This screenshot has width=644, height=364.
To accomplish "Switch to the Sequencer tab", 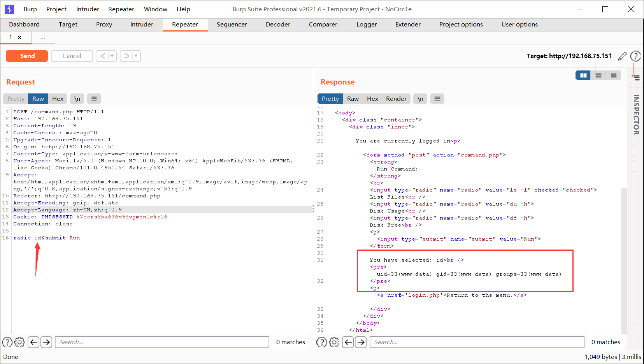I will pos(232,24).
